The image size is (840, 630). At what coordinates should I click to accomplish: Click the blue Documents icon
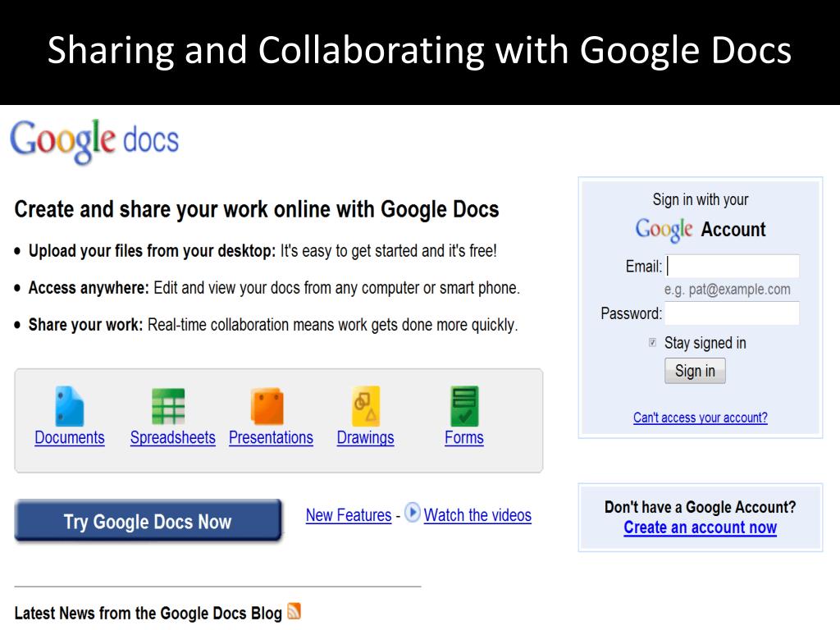[x=70, y=406]
